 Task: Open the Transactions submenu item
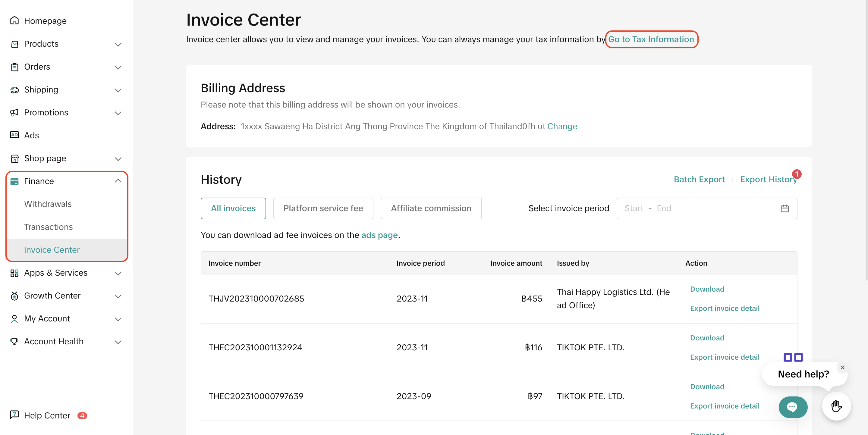point(49,227)
